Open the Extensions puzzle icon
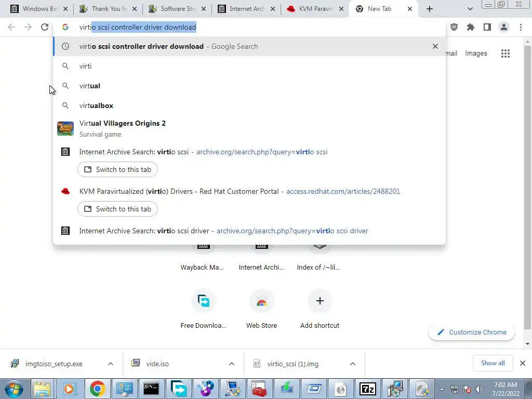532x399 pixels. point(471,27)
